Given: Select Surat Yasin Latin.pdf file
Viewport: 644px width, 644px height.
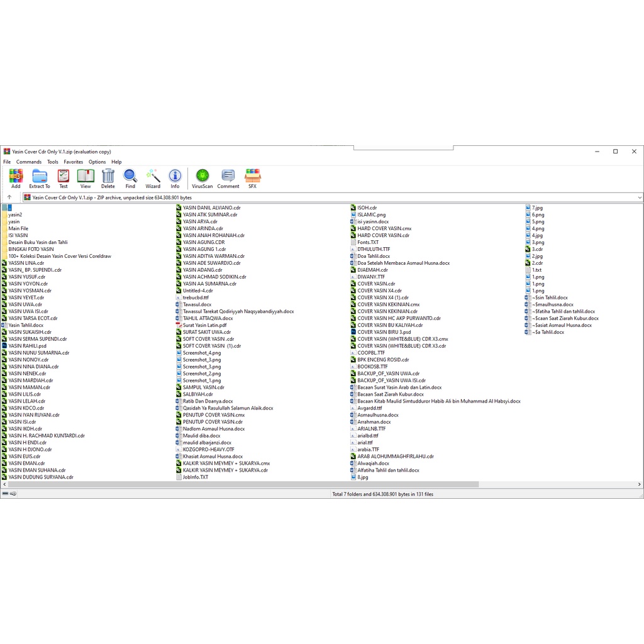Looking at the screenshot, I should (204, 325).
